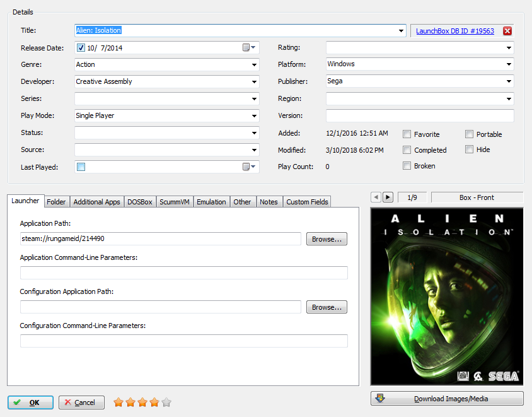Image resolution: width=532 pixels, height=417 pixels.
Task: Go to next image with right arrow
Action: (388, 197)
